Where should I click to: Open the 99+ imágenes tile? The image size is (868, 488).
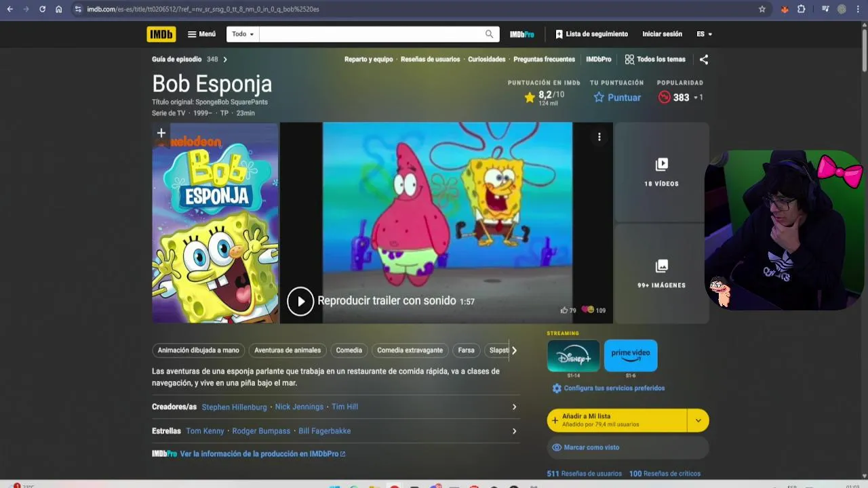(x=661, y=274)
